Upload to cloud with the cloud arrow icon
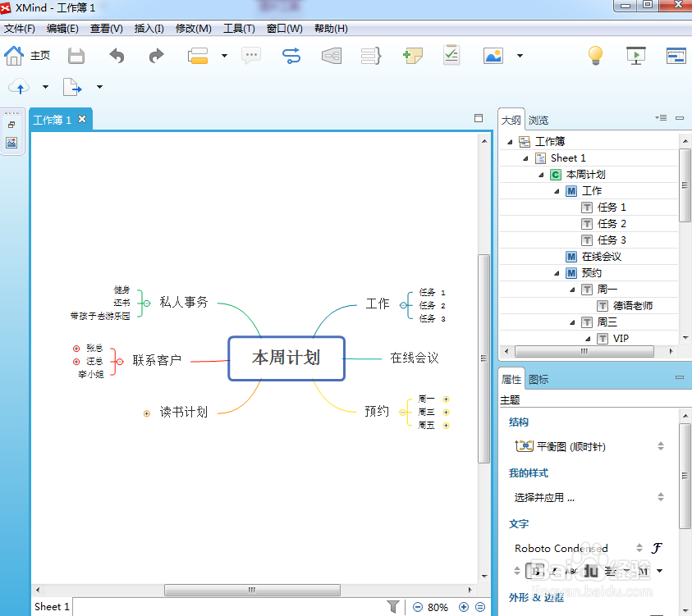The image size is (692, 616). point(20,87)
